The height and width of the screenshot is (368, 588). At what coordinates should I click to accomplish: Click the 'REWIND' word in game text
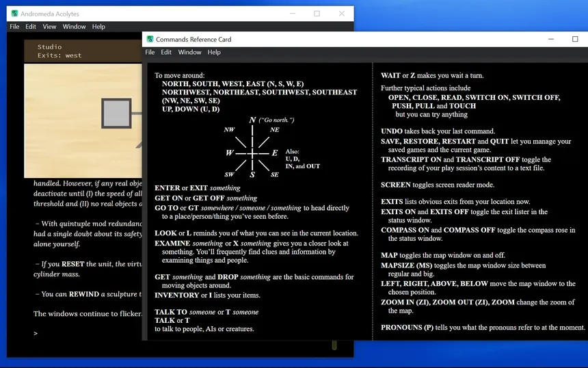pyautogui.click(x=83, y=294)
